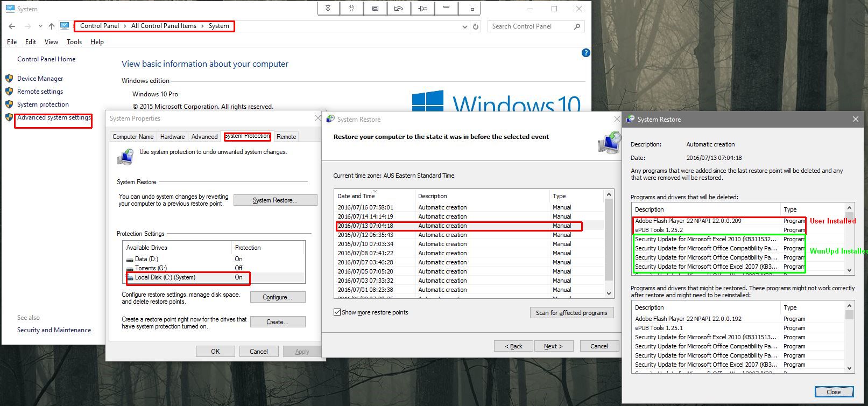868x406 pixels.
Task: Select the System Protection tab
Action: coord(247,136)
